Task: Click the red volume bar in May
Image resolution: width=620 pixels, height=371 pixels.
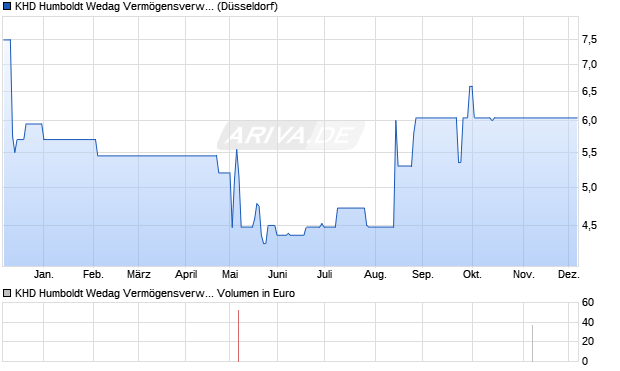Action: tap(238, 336)
